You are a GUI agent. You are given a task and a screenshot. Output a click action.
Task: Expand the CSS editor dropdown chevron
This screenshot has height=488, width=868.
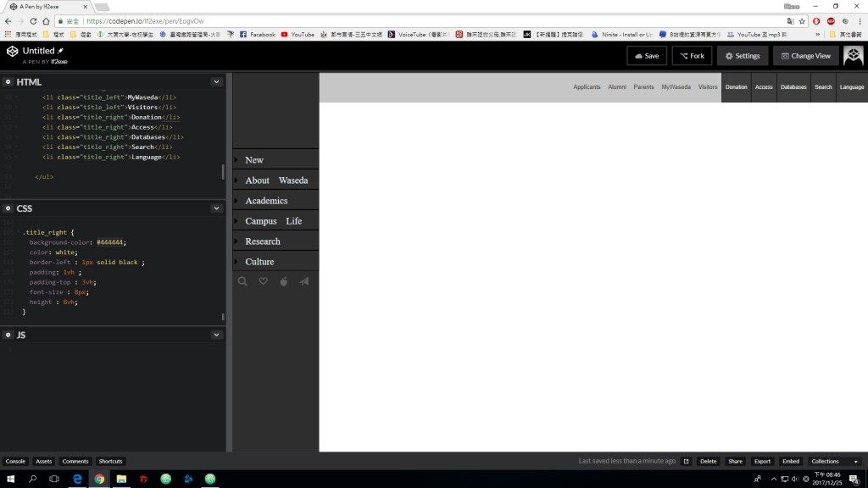[x=216, y=208]
